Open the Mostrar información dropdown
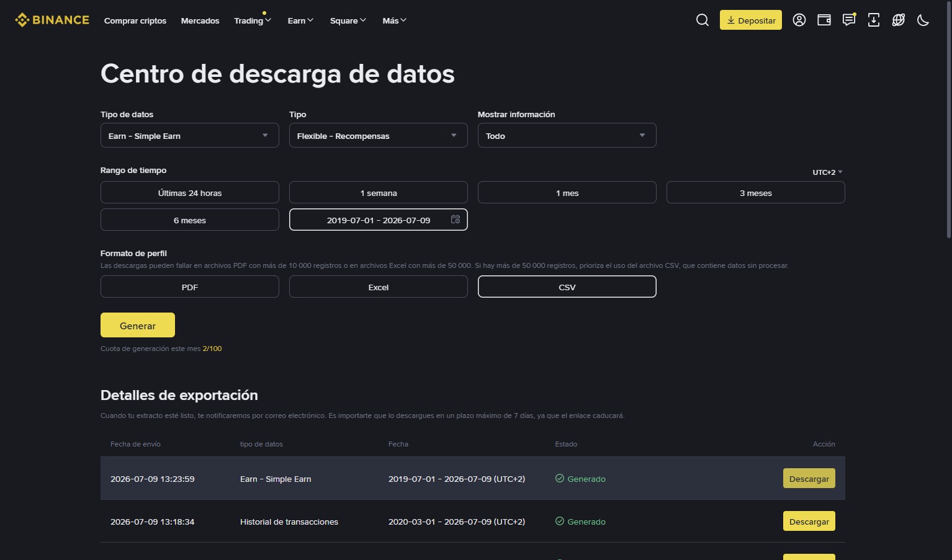 pyautogui.click(x=567, y=136)
